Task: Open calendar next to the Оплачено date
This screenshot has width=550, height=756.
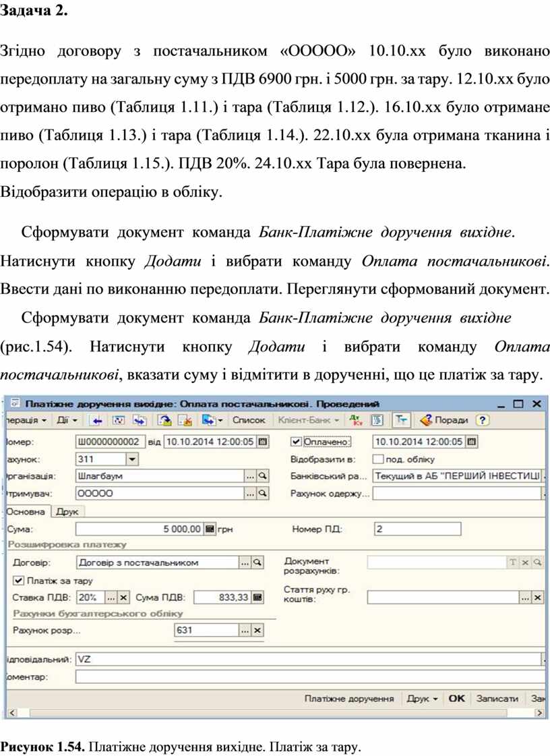Action: click(472, 442)
